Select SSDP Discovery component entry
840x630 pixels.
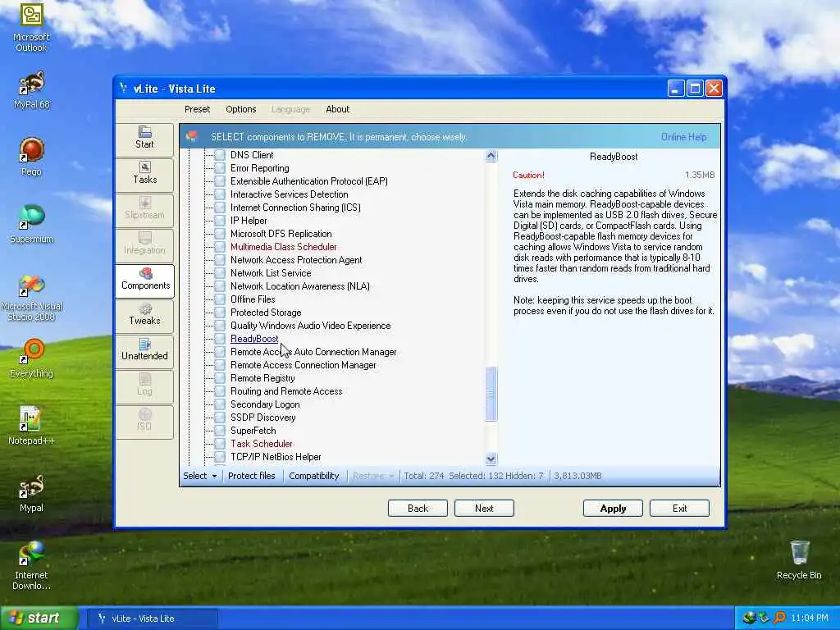[263, 418]
